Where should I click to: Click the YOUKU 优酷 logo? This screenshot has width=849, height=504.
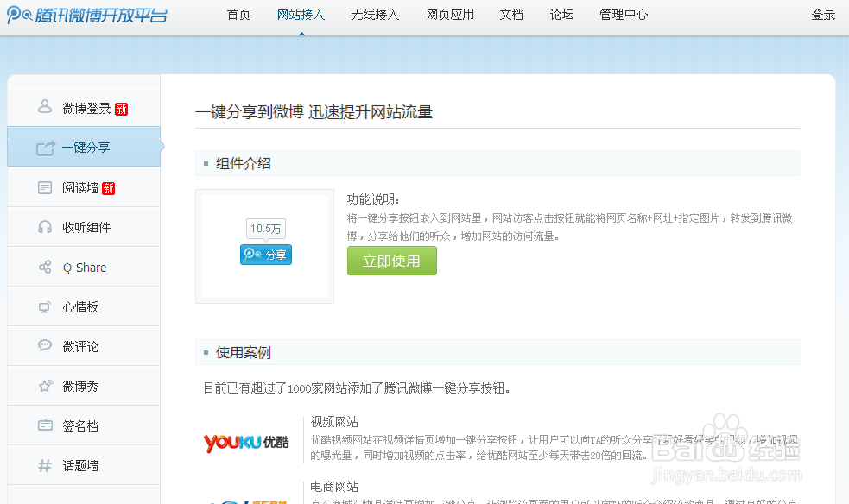(246, 443)
